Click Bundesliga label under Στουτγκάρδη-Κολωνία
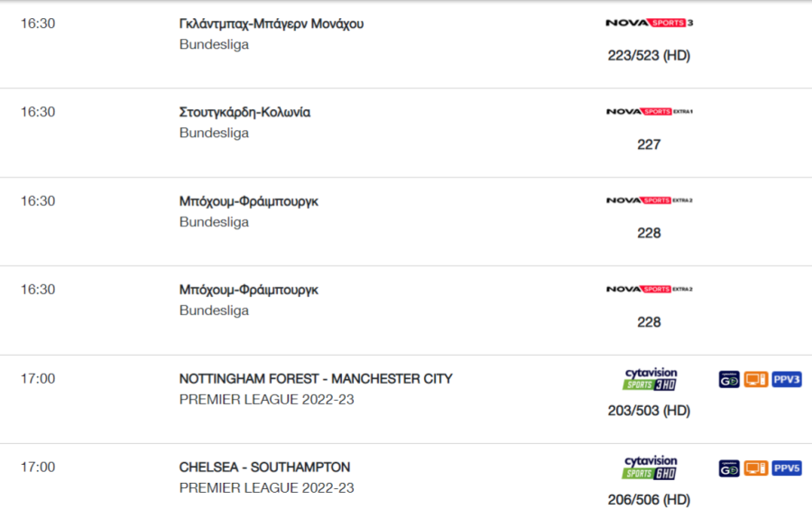 coord(214,133)
